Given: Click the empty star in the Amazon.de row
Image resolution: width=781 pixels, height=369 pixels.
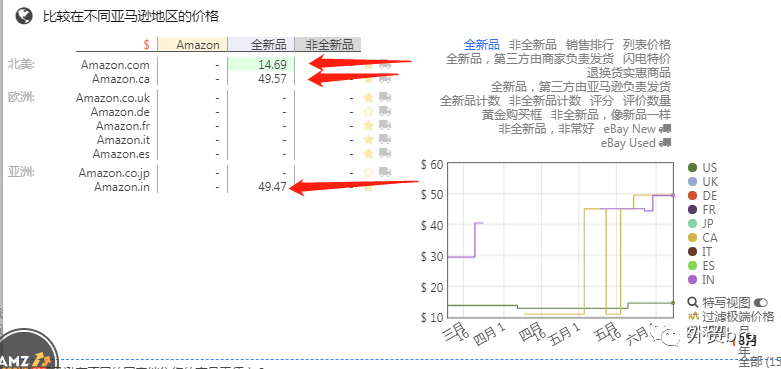Looking at the screenshot, I should point(368,112).
